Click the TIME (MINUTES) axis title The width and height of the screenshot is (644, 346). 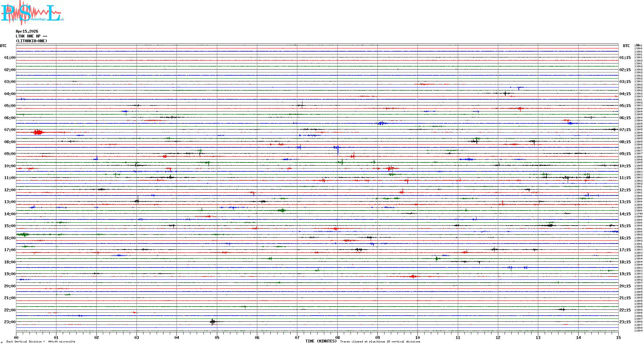point(321,341)
